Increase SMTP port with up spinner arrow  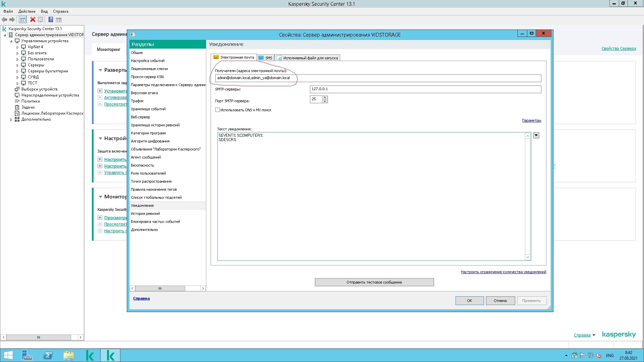tap(325, 98)
